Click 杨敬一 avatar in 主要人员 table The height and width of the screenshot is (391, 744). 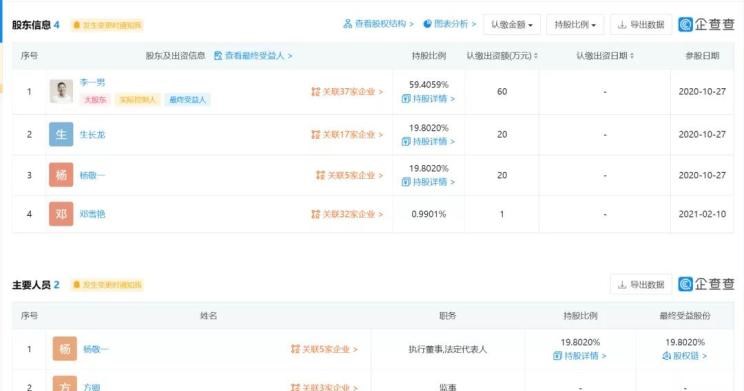click(x=65, y=349)
